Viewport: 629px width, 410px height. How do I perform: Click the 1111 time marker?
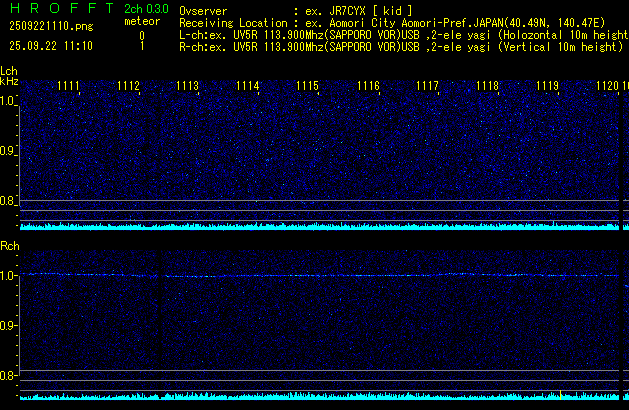[69, 86]
